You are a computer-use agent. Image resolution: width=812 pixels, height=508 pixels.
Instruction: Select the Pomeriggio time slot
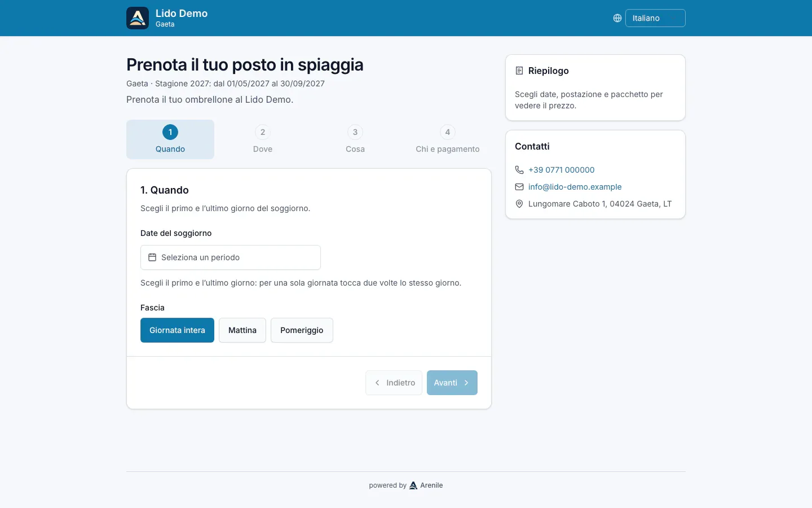click(302, 330)
